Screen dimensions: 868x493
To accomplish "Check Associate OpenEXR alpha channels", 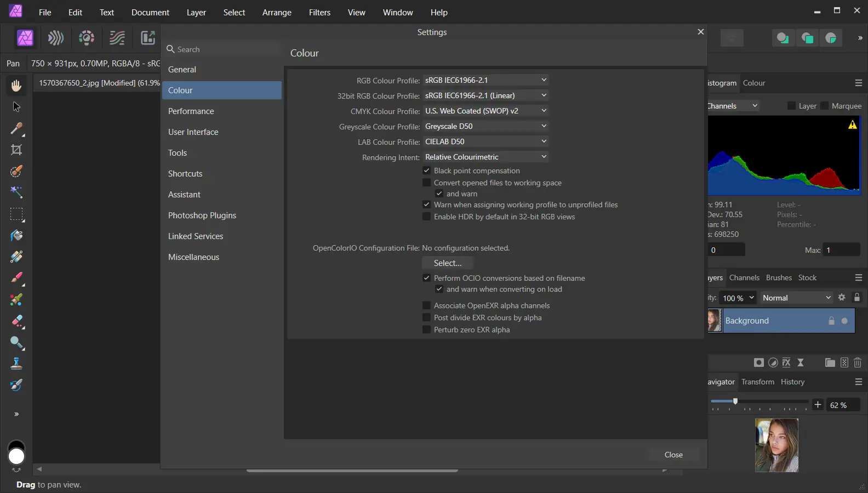I will 426,305.
